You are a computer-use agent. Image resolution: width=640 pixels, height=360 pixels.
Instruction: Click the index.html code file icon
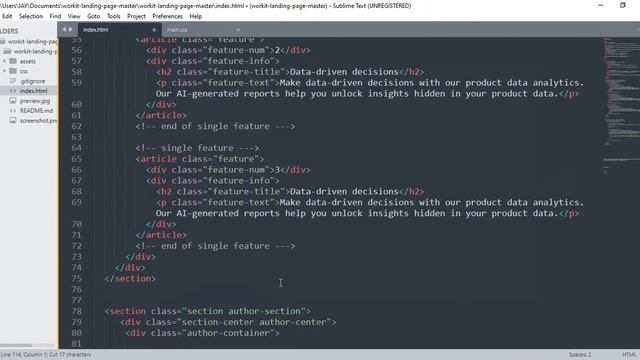[x=13, y=91]
